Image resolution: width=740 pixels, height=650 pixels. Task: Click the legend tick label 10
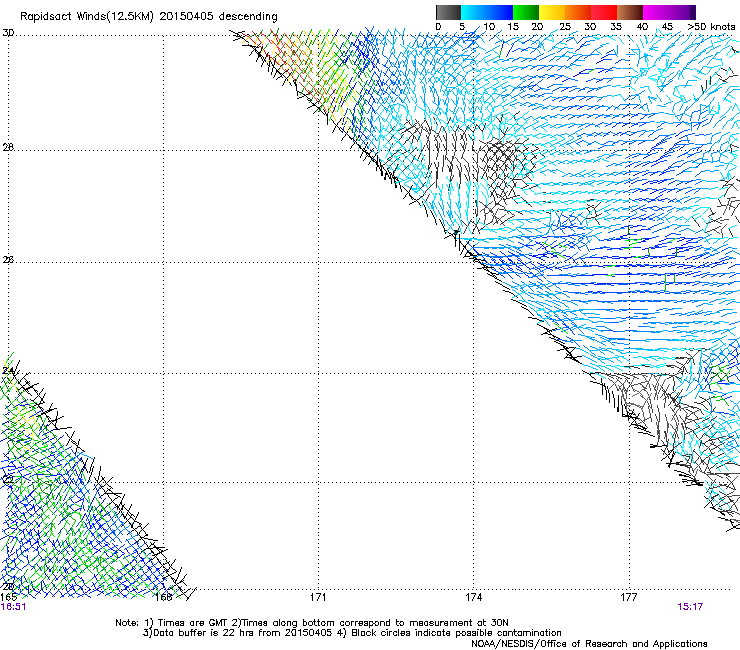(489, 27)
